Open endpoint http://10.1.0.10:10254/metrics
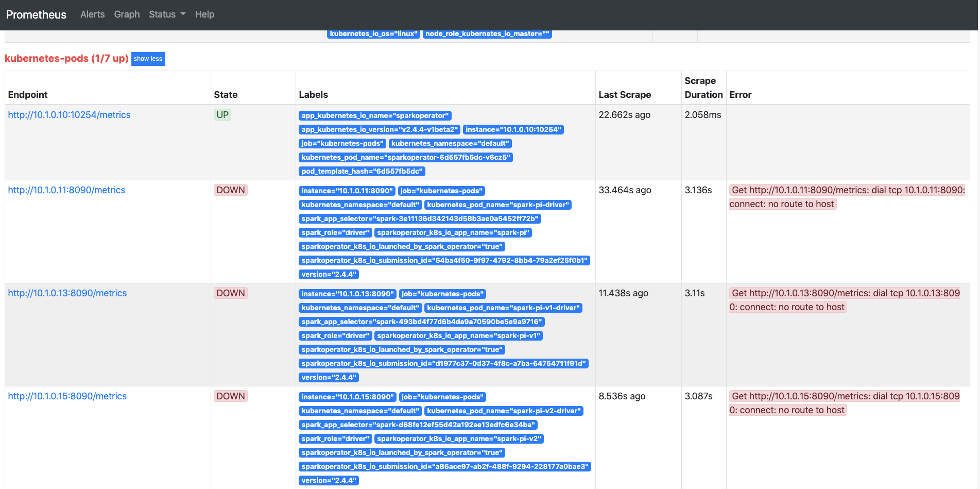 pos(69,115)
